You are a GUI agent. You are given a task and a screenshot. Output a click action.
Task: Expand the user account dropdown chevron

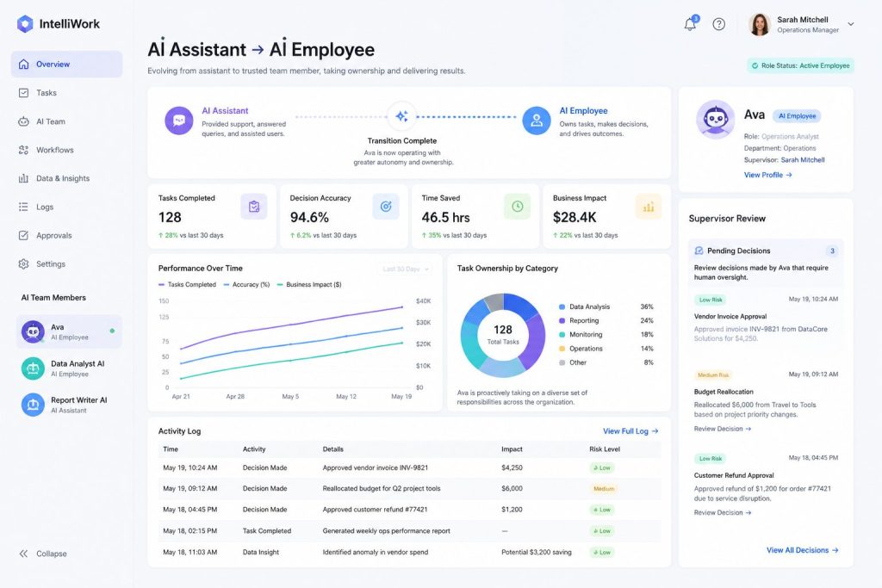(x=850, y=24)
